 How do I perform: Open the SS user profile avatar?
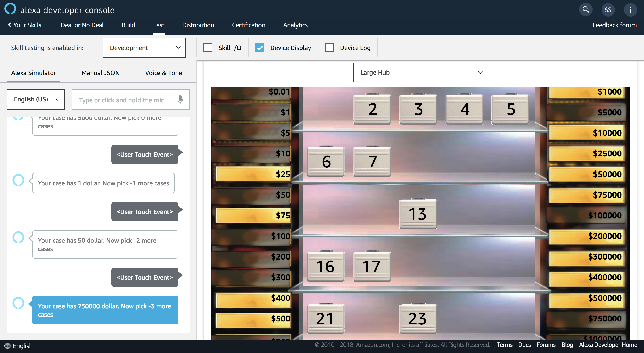point(608,10)
